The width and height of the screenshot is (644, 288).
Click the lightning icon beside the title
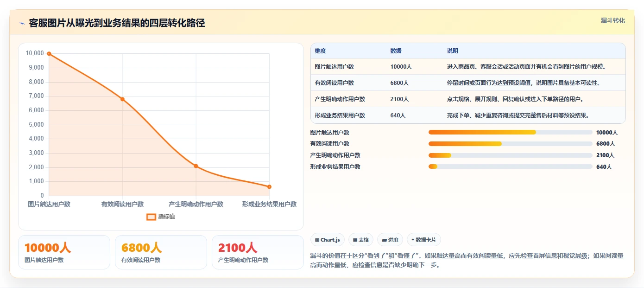tap(22, 23)
